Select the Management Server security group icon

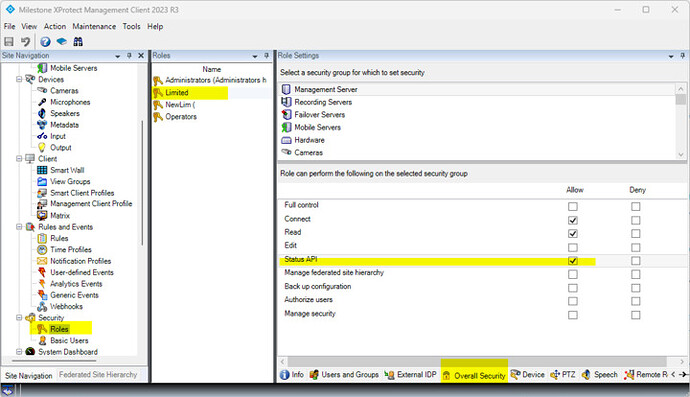[x=286, y=89]
